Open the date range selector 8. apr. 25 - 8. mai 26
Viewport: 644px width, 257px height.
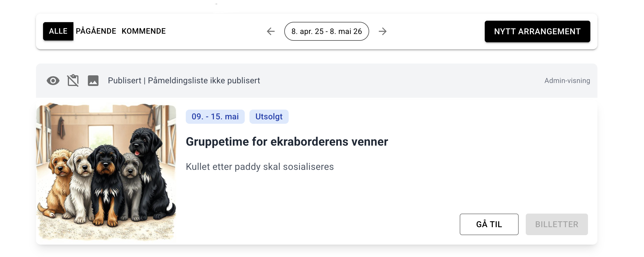coord(326,31)
